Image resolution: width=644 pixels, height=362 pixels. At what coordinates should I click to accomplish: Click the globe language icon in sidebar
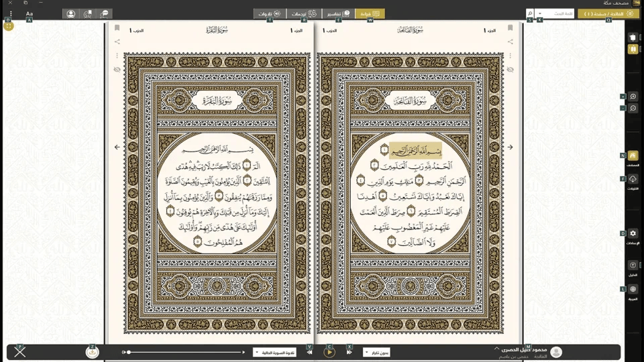(x=633, y=289)
